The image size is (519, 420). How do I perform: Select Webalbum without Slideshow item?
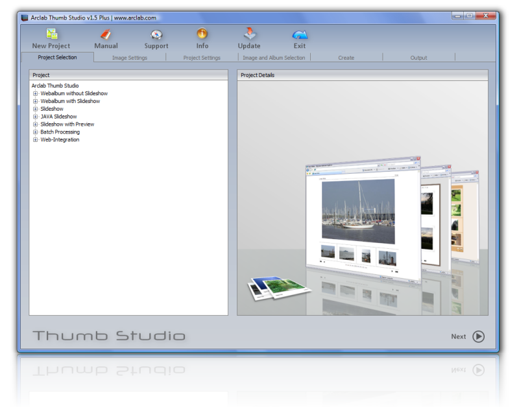[74, 93]
